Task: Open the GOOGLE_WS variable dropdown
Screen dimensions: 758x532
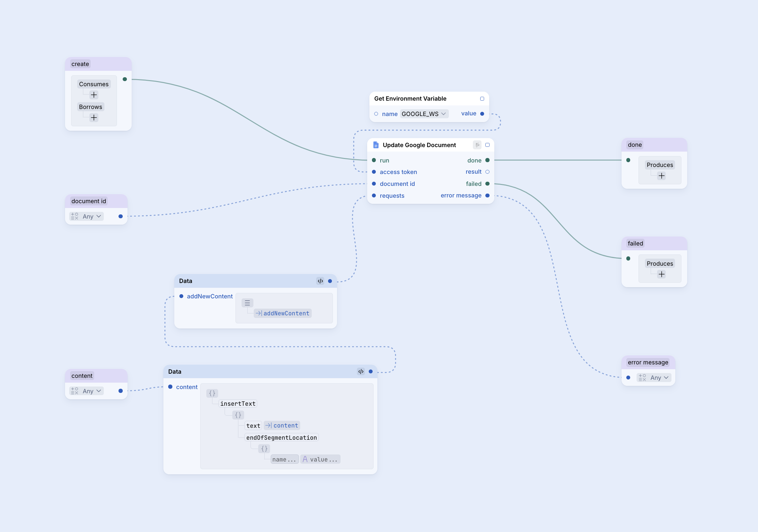Action: [x=424, y=114]
